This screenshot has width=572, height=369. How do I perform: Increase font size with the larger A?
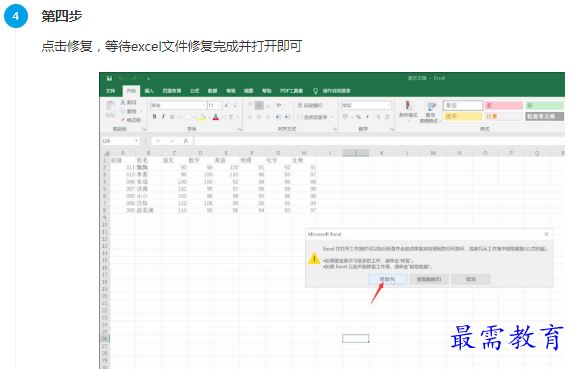click(227, 105)
